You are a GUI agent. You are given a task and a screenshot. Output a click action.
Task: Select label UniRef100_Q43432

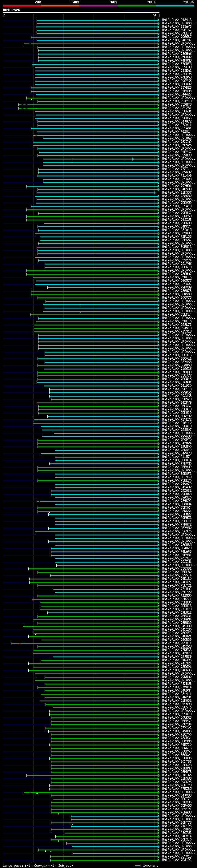coord(177,487)
